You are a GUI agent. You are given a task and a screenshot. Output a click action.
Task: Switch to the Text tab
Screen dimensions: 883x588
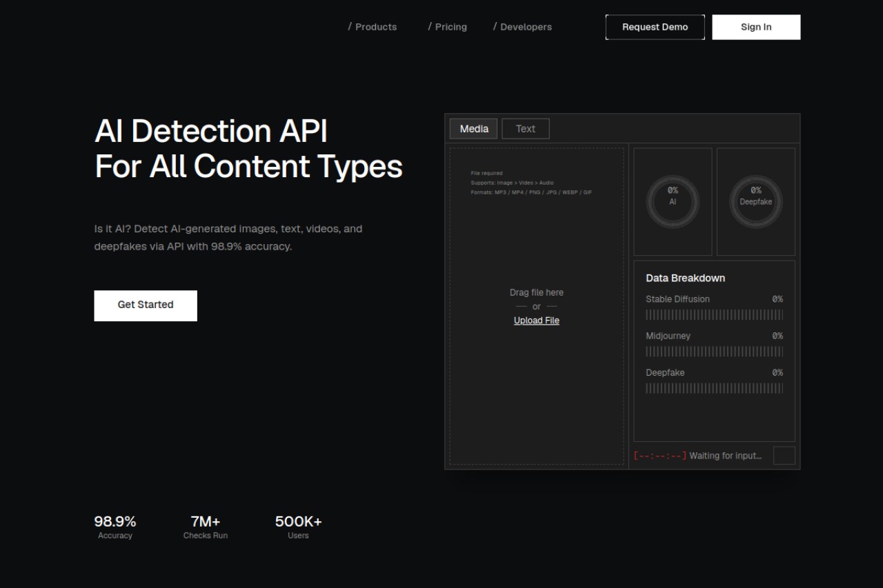pos(526,129)
